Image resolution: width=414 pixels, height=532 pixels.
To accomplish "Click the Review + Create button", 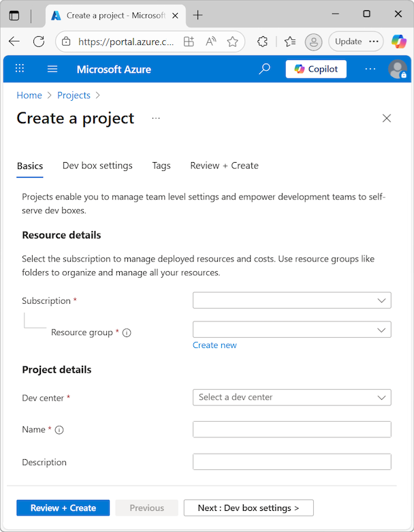I will [x=63, y=507].
